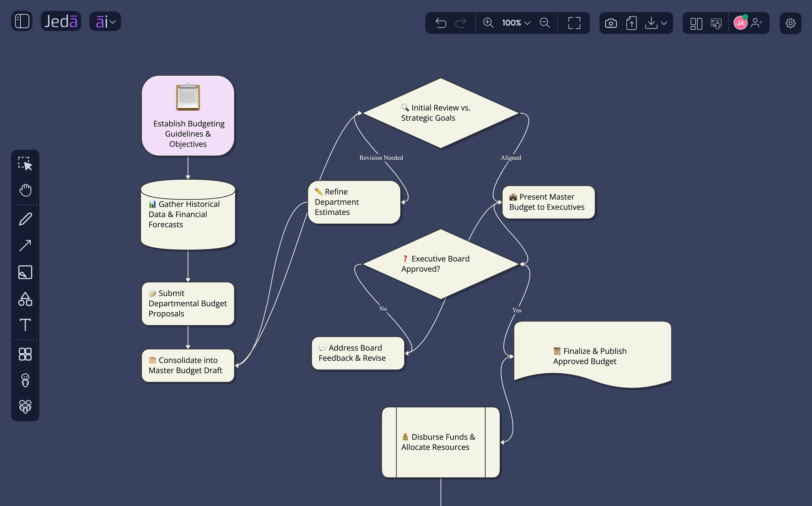Viewport: 812px width, 506px height.
Task: Click Consolidate into Master Budget Draft node
Action: coord(188,366)
